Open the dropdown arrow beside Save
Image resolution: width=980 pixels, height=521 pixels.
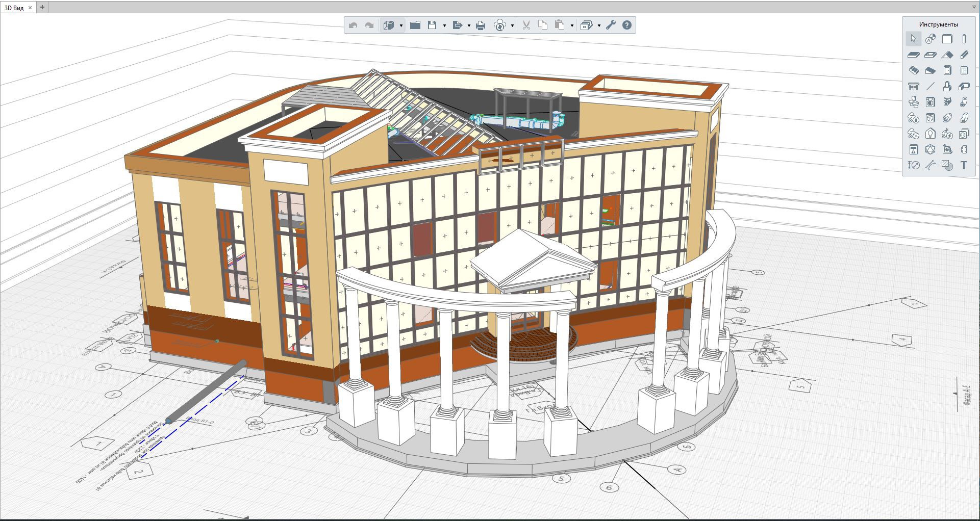click(x=444, y=25)
